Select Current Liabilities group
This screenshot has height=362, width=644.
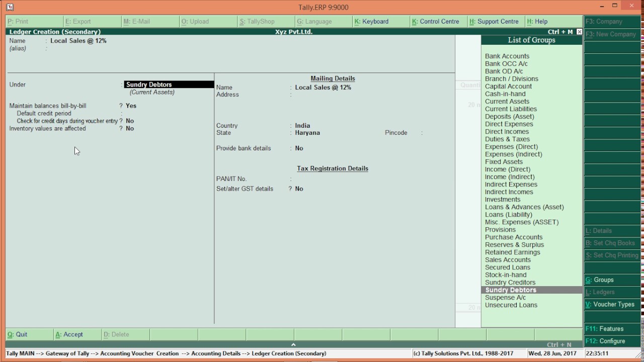pos(511,109)
